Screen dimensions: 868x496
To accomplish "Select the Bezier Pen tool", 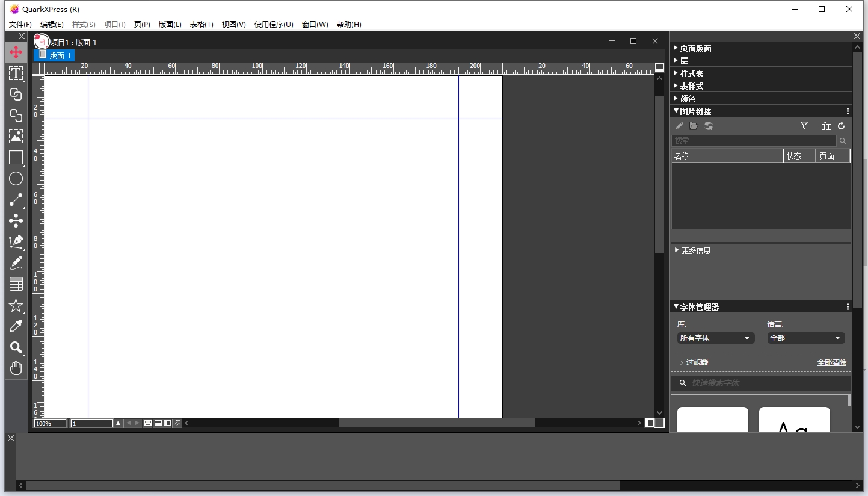I will (16, 242).
